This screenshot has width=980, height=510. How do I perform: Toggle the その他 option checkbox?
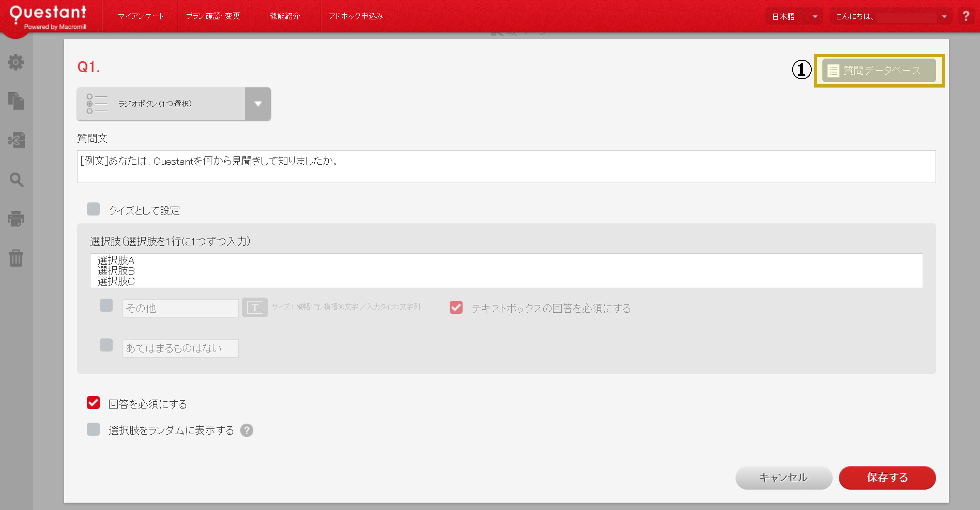tap(106, 305)
